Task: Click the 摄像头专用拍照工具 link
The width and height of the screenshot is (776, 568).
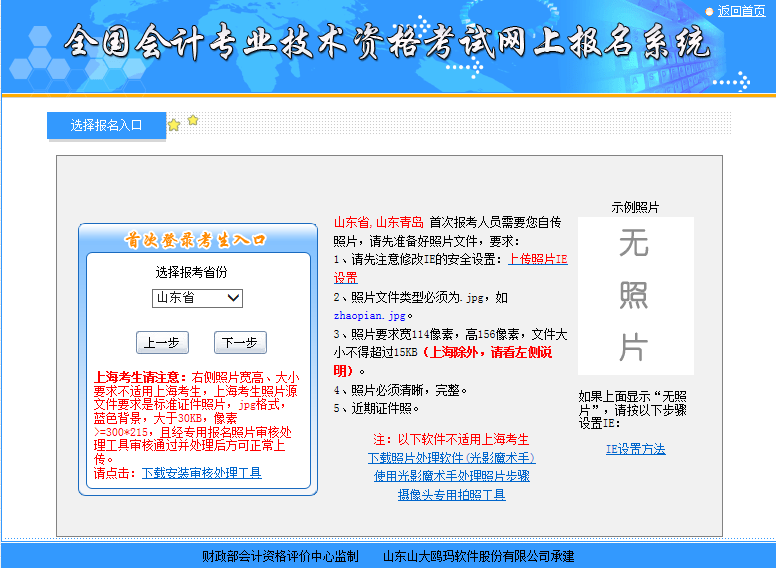Action: pos(451,495)
